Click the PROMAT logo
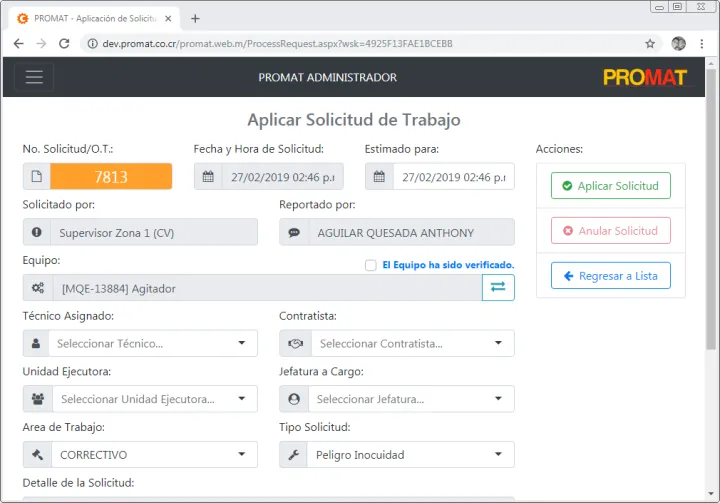 [x=645, y=77]
